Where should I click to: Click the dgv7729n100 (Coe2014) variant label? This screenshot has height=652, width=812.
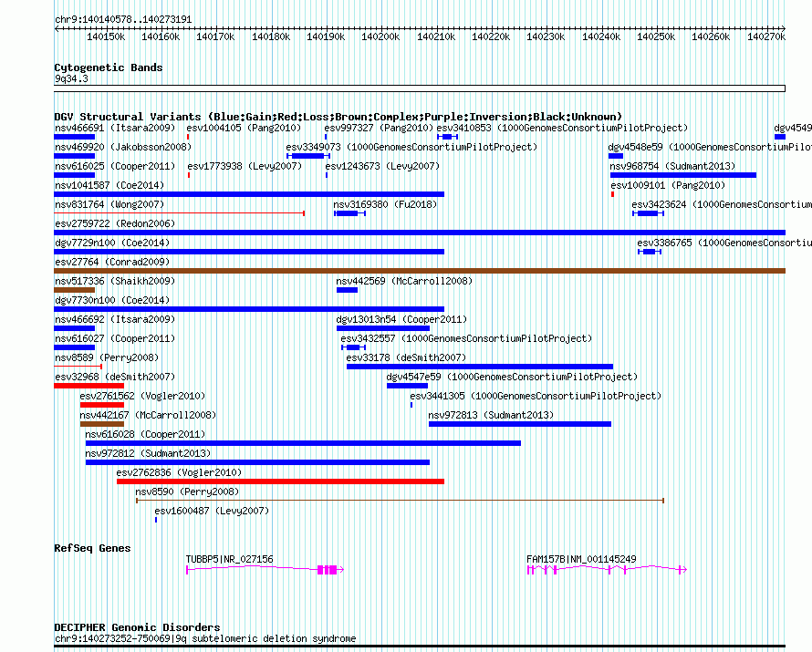pos(112,243)
